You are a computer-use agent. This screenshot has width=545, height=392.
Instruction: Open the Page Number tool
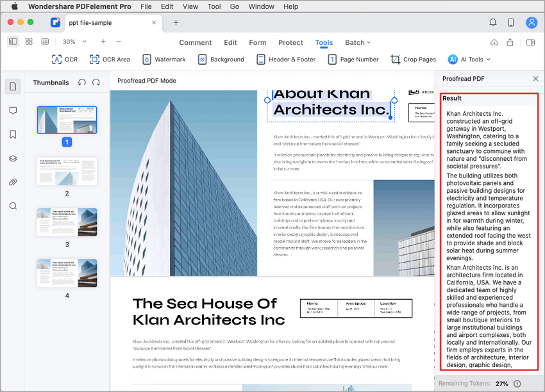tap(353, 59)
